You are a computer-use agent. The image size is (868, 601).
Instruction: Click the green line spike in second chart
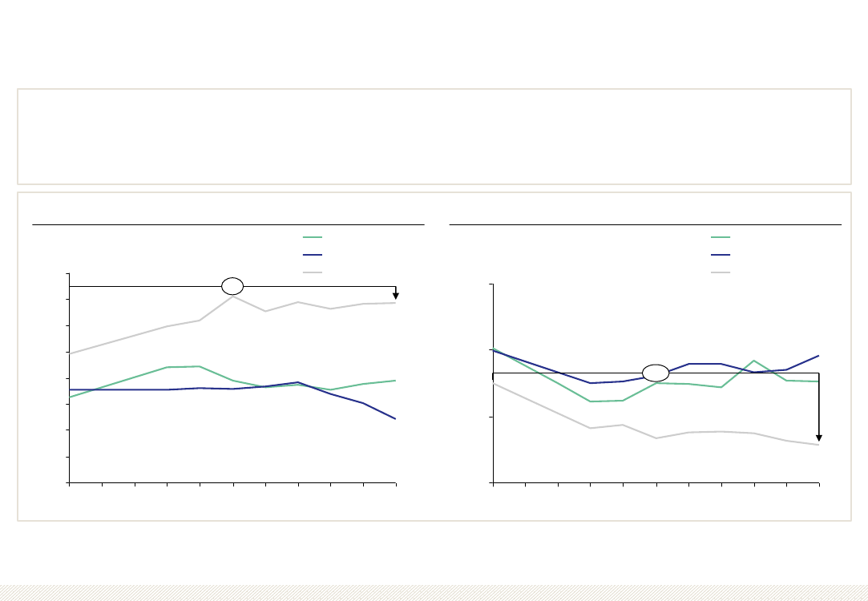coord(753,361)
